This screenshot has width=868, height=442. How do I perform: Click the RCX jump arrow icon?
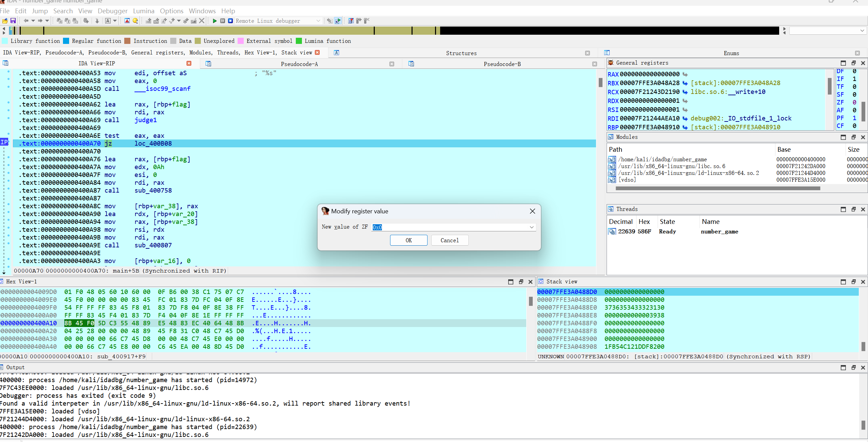[685, 92]
